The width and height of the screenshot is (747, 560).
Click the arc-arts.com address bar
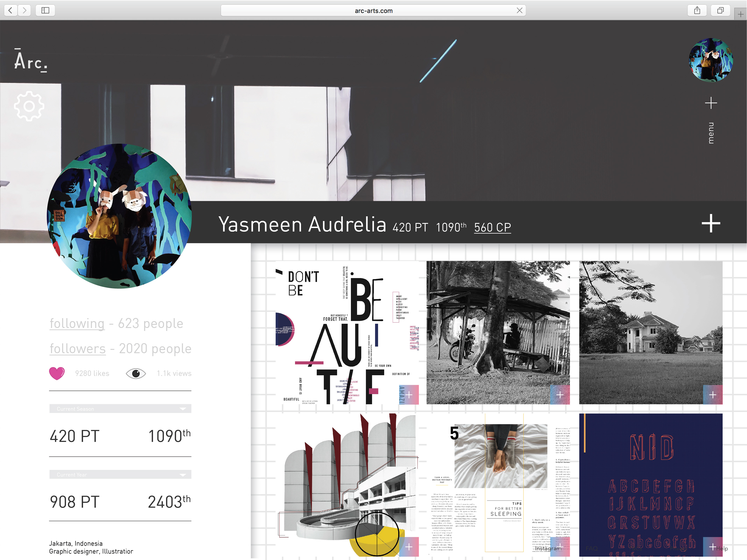[373, 10]
